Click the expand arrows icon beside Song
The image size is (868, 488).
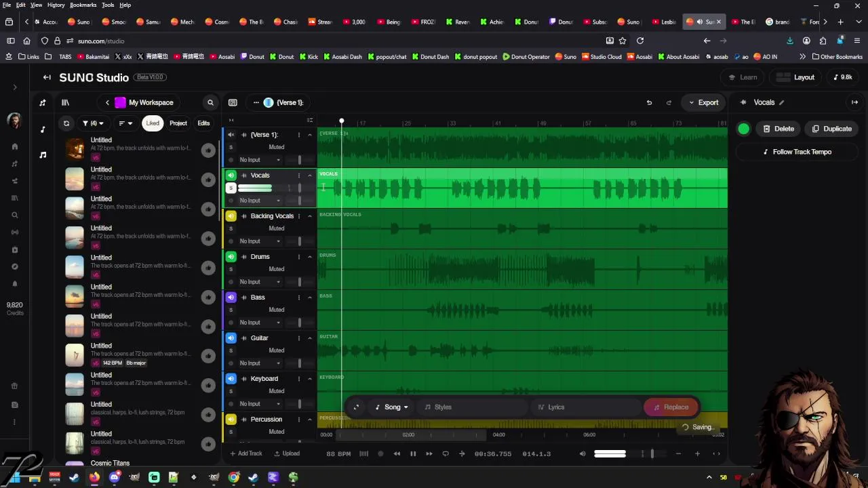click(x=356, y=407)
